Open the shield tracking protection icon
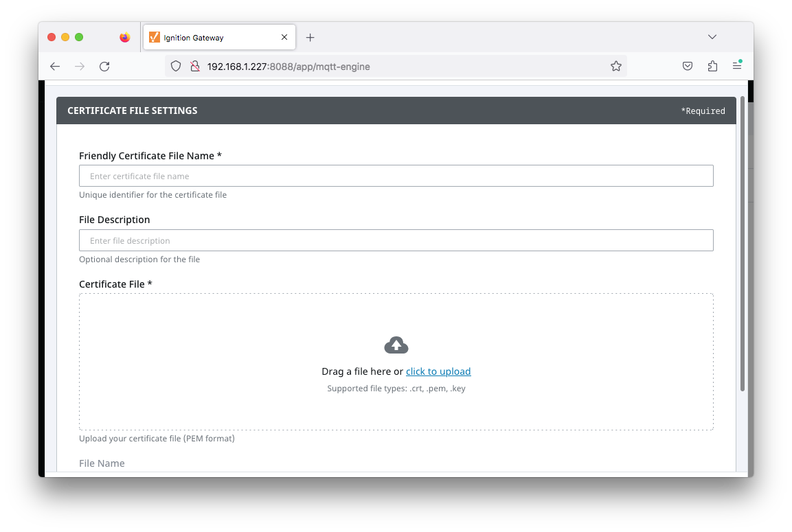This screenshot has width=792, height=532. pyautogui.click(x=176, y=66)
